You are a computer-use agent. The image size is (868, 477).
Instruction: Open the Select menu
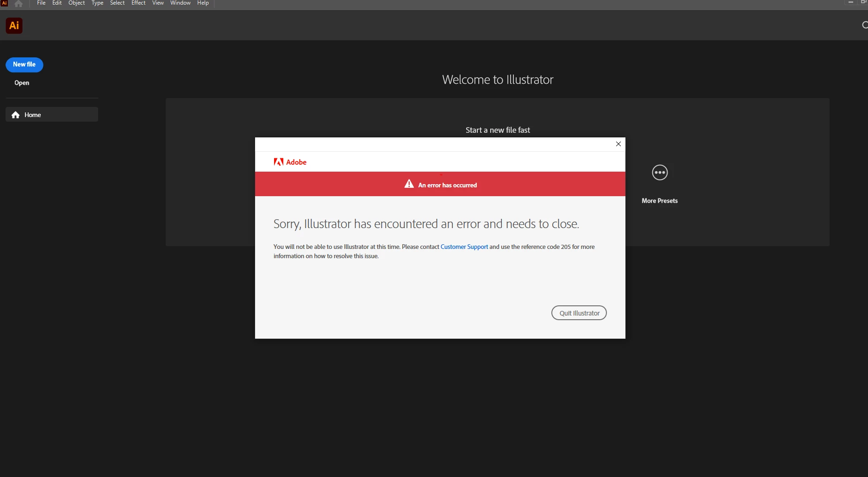[x=117, y=3]
